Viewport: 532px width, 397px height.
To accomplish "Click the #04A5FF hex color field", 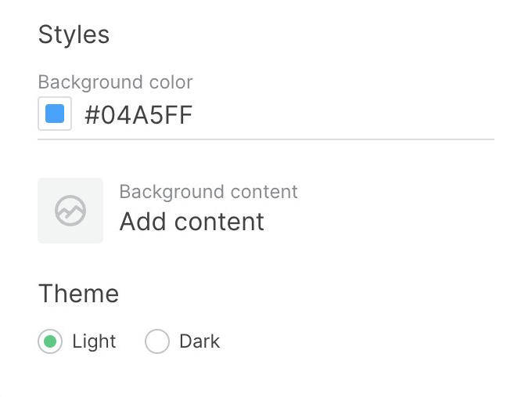I will click(x=138, y=116).
